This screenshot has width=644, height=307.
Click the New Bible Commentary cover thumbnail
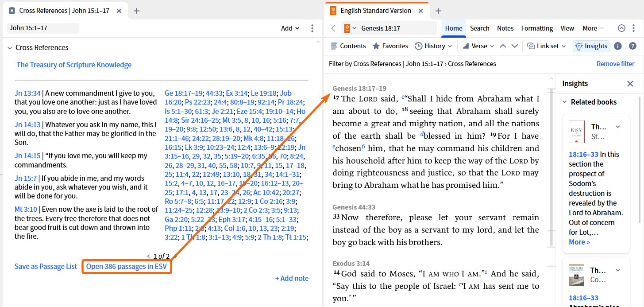tap(576, 275)
